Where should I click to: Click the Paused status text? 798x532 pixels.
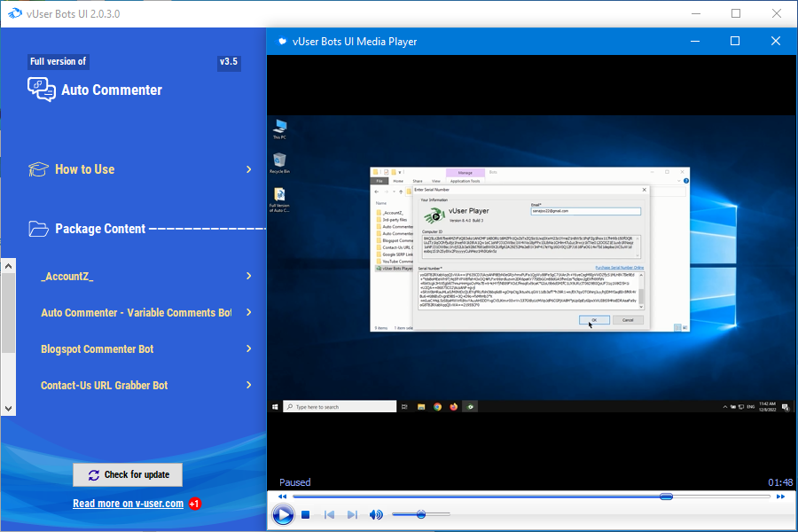click(x=294, y=482)
